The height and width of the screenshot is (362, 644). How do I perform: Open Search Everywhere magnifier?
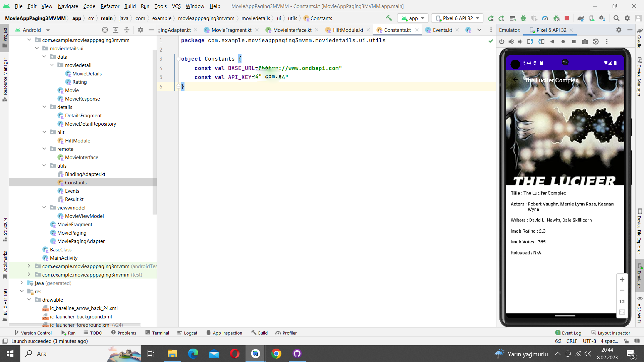[x=616, y=18]
